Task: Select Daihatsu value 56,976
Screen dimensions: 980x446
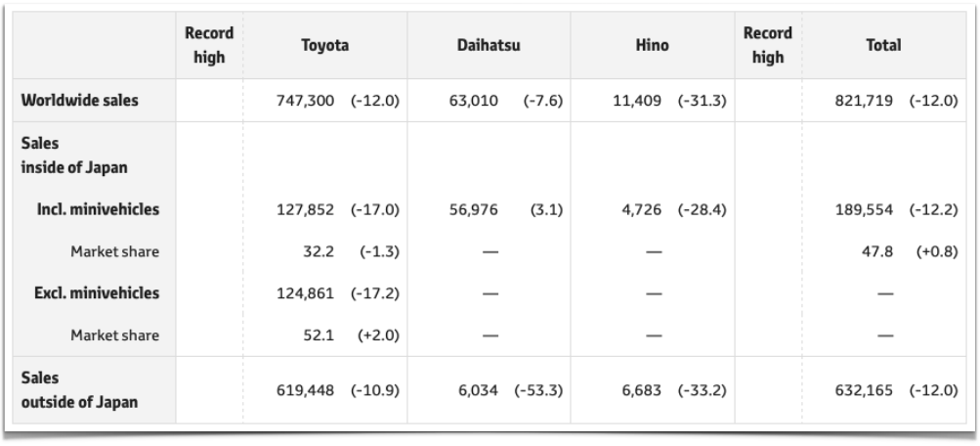Action: point(473,209)
